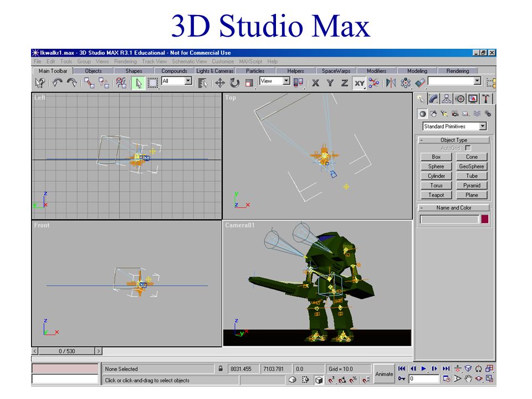The height and width of the screenshot is (399, 532).
Task: Click the Sphere primitive button
Action: tap(436, 167)
